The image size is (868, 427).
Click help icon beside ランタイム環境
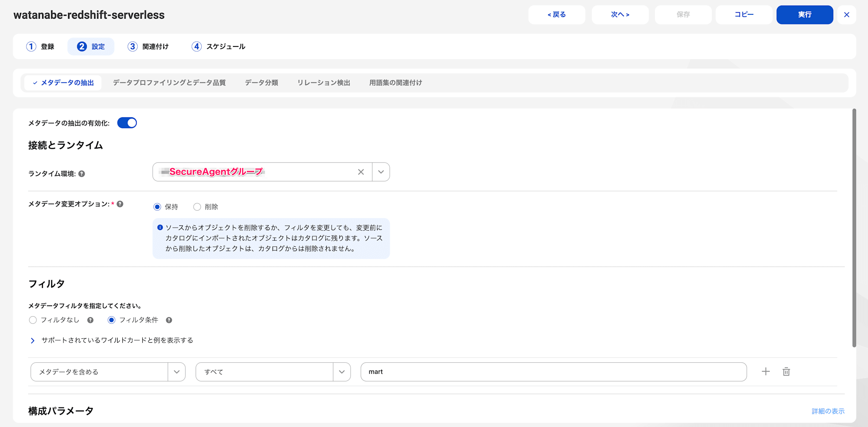point(82,174)
